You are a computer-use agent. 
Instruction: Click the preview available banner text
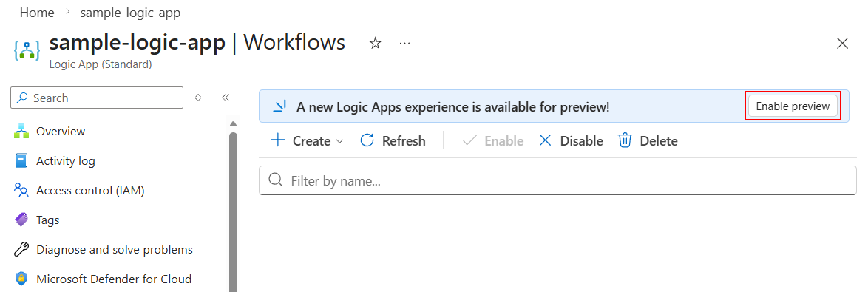pos(452,106)
